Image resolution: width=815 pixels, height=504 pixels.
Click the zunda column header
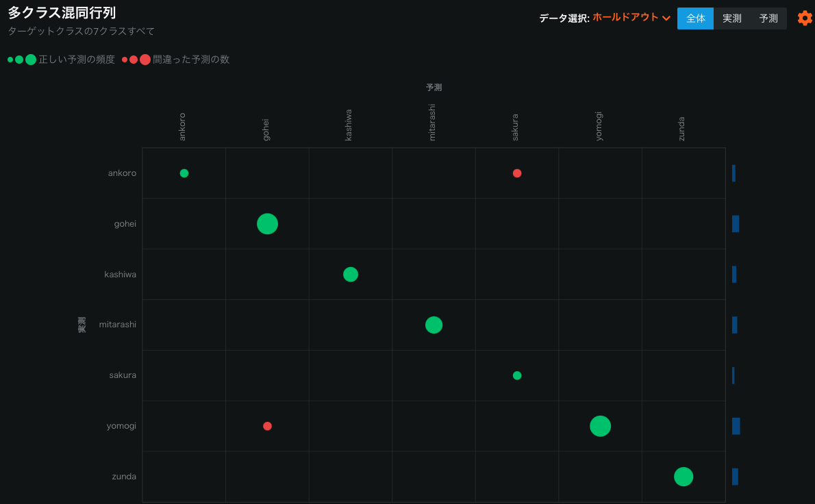[x=681, y=129]
